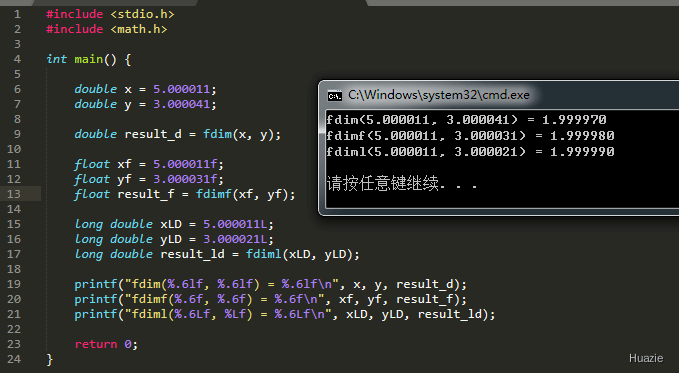The image size is (679, 373).
Task: Click line number 13 in the gutter
Action: [14, 194]
